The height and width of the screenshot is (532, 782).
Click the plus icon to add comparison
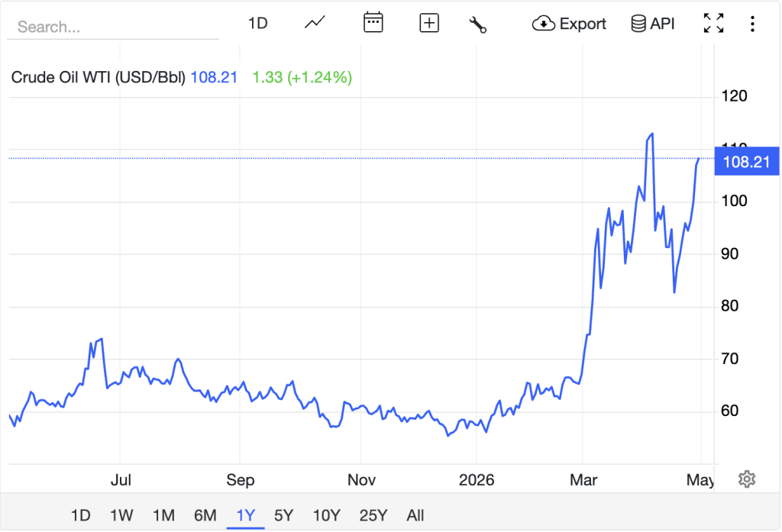point(429,24)
